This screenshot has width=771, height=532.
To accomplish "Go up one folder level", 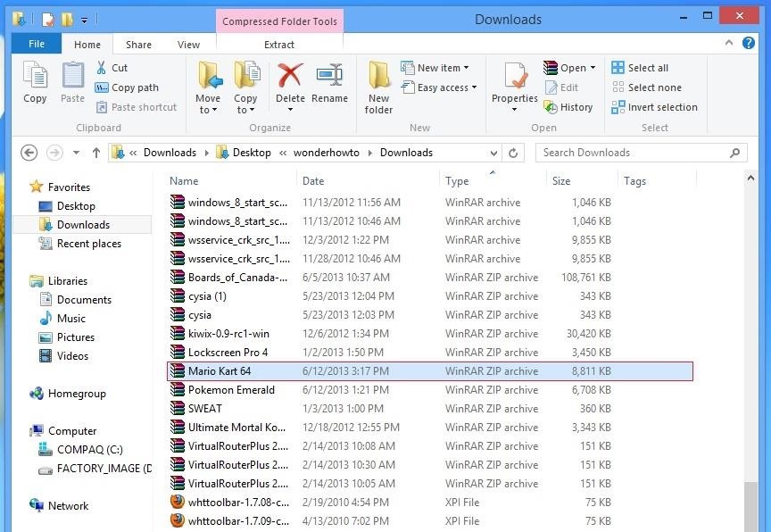I will pos(96,153).
